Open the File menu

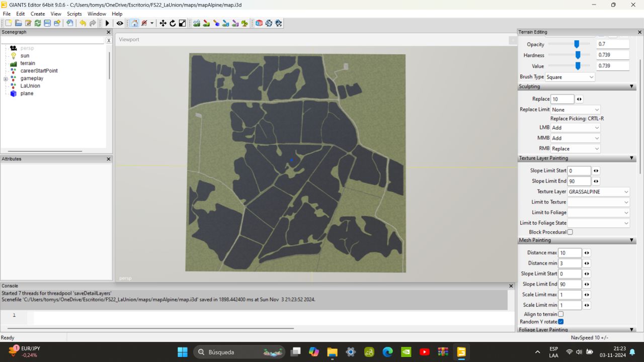tap(7, 14)
